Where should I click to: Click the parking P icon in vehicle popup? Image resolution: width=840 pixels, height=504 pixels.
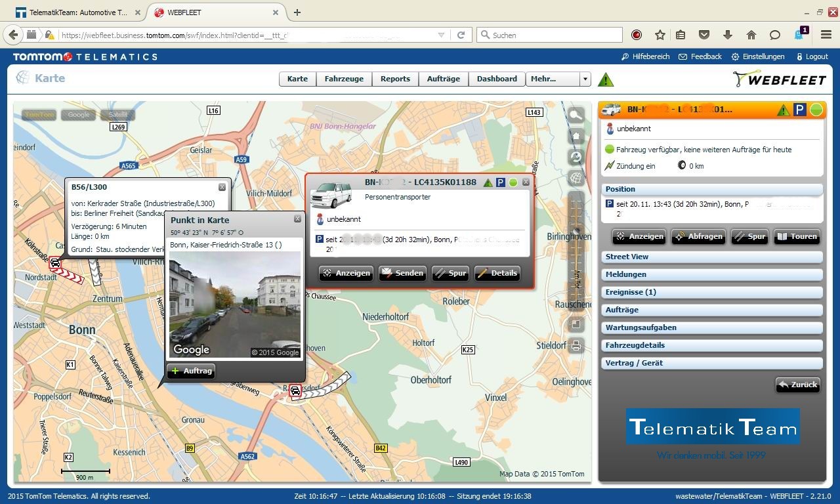pyautogui.click(x=501, y=182)
